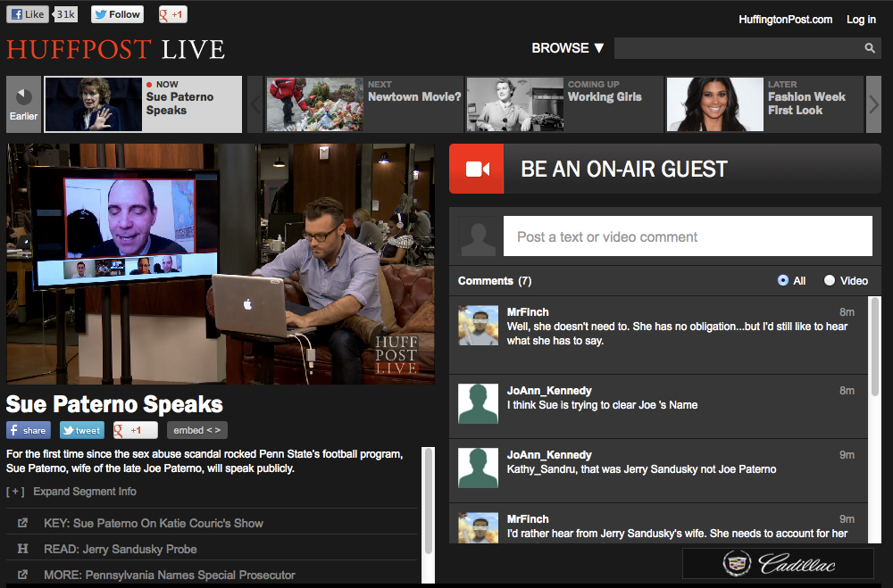Click the Sue Paterno Speaks headline
Image resolution: width=893 pixels, height=588 pixels.
(114, 404)
